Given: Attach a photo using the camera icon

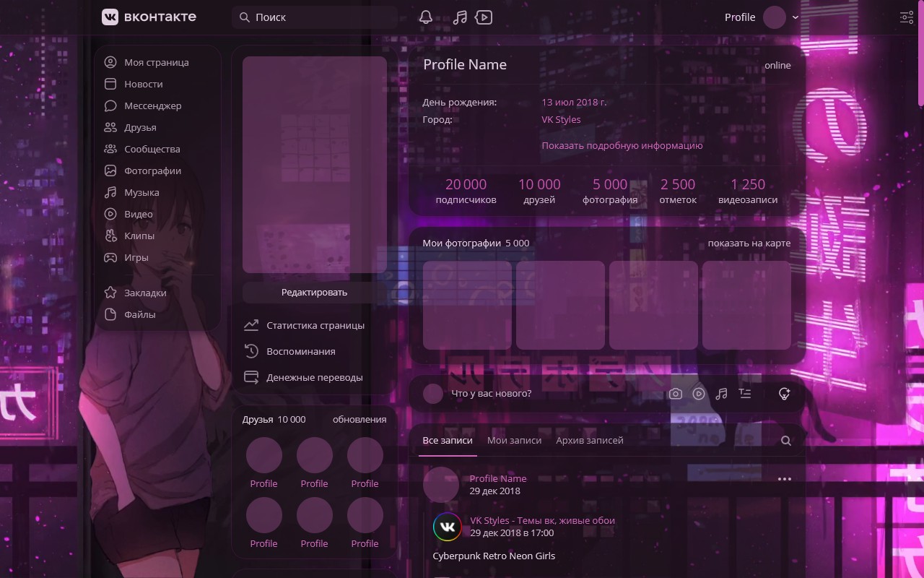Looking at the screenshot, I should pyautogui.click(x=676, y=393).
